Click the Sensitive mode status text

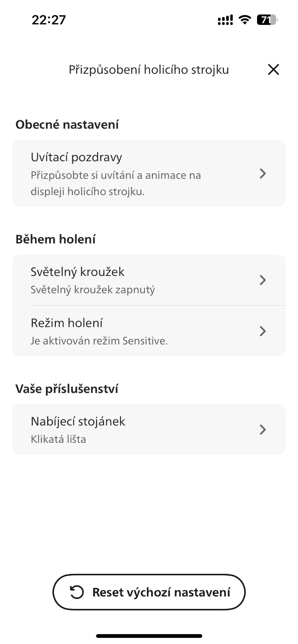click(99, 341)
